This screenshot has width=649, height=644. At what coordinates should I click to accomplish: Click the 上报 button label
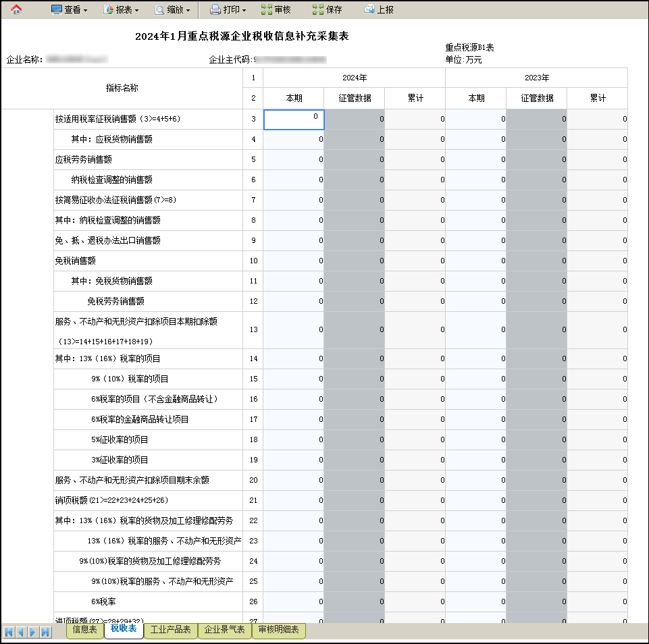tap(386, 9)
